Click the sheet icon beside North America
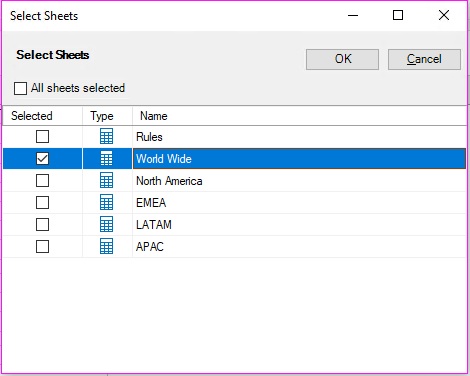Image resolution: width=470 pixels, height=376 pixels. click(106, 180)
